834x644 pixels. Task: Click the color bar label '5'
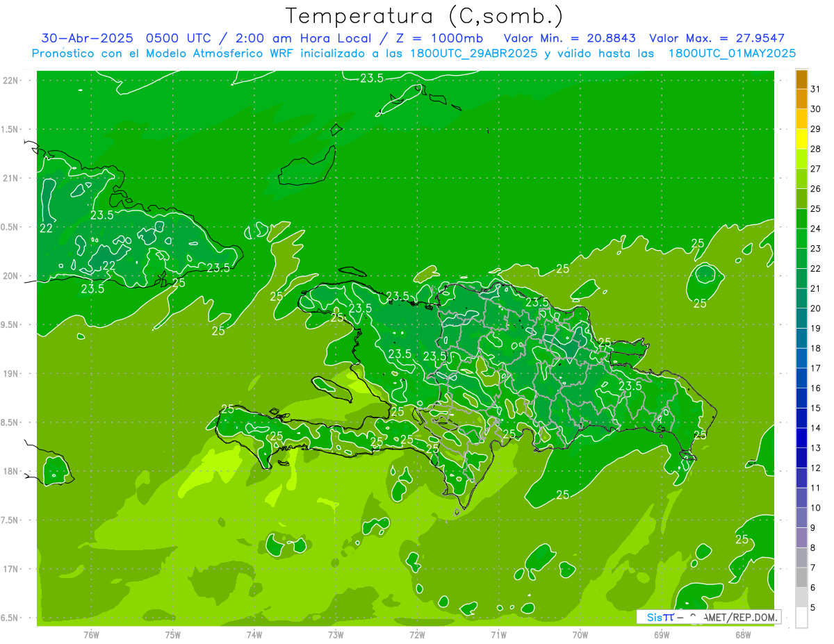point(813,608)
